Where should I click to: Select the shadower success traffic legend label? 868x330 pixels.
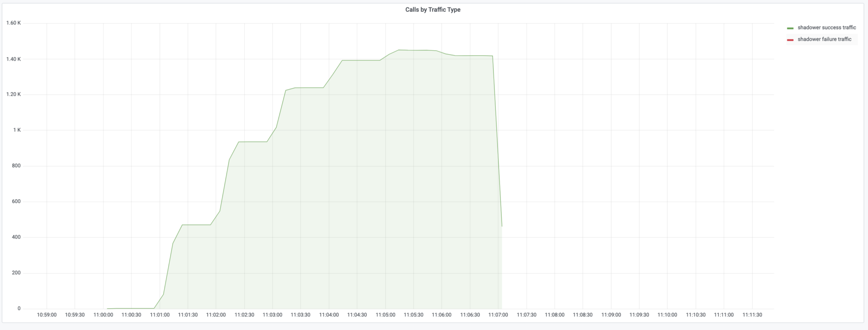tap(827, 28)
